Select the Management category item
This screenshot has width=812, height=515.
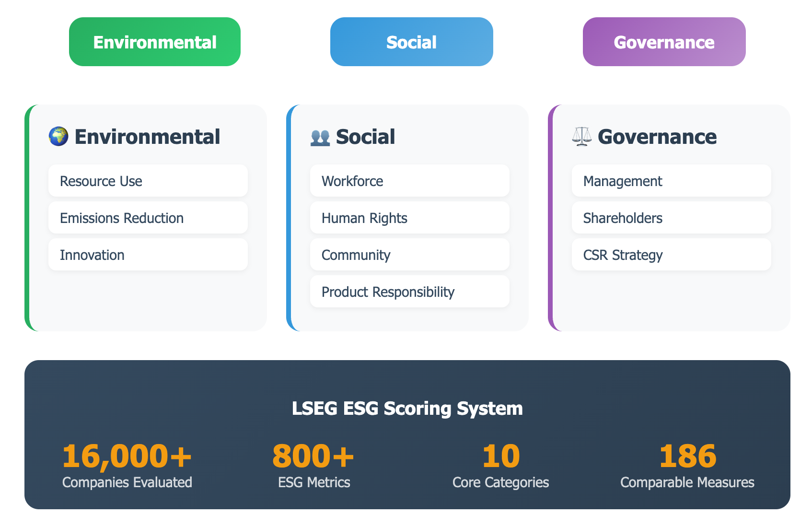tap(671, 181)
